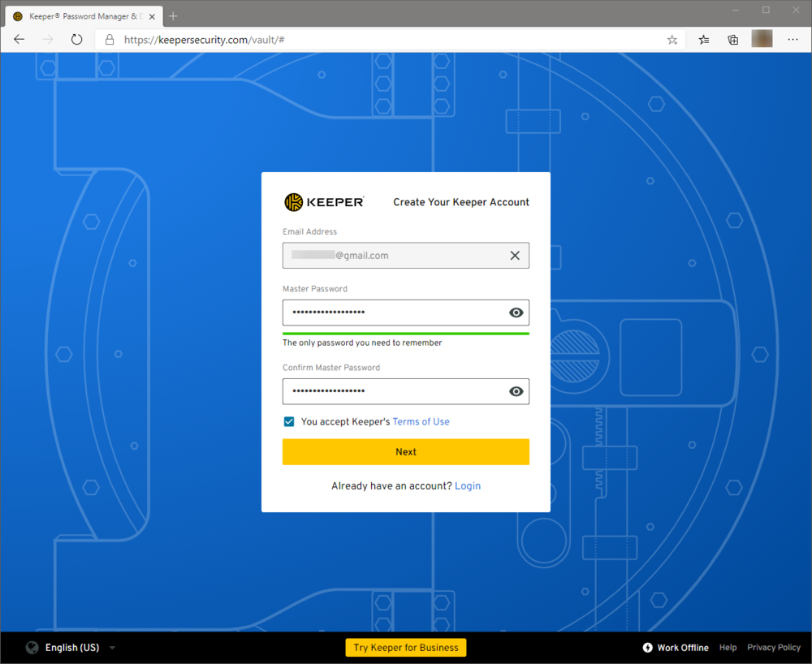Focus the Confirm Master Password field

coord(405,391)
